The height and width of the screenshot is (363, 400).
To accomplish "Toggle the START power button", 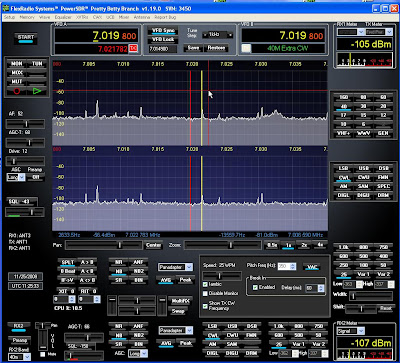I will tap(26, 38).
